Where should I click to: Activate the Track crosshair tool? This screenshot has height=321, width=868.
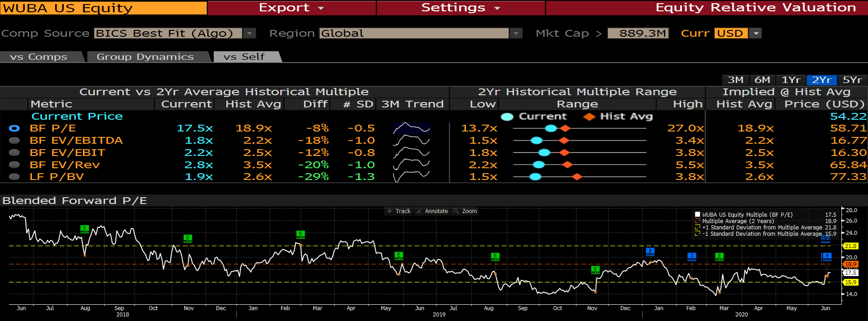[399, 211]
